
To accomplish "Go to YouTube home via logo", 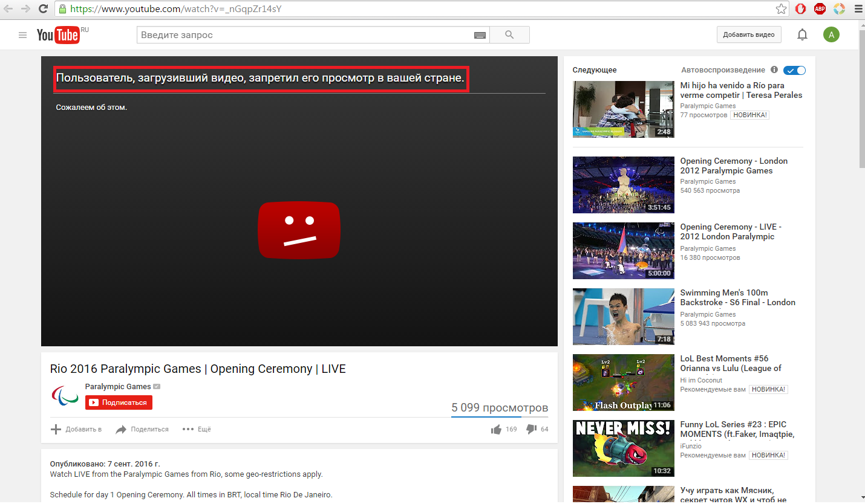I will 58,35.
